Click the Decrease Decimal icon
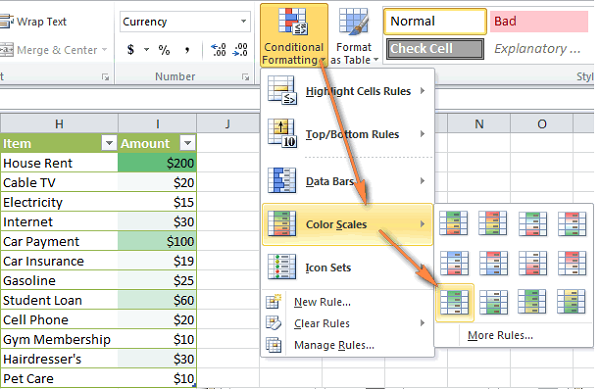Screen dimensions: 600x389 pos(240,50)
